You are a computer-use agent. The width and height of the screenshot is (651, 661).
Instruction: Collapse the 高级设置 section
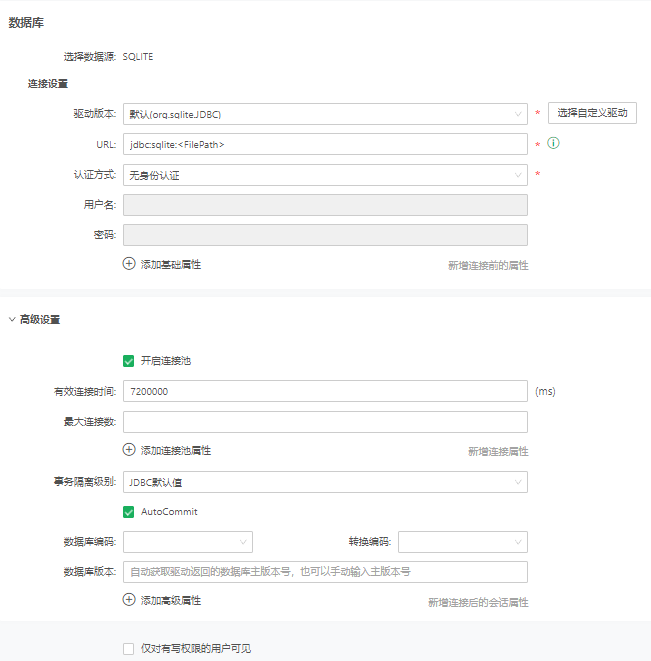[x=12, y=320]
